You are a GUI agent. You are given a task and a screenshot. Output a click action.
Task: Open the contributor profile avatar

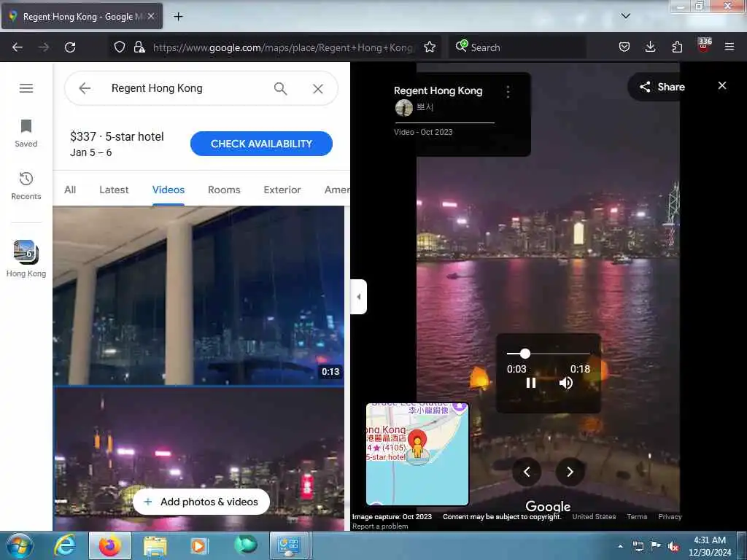[x=404, y=108]
